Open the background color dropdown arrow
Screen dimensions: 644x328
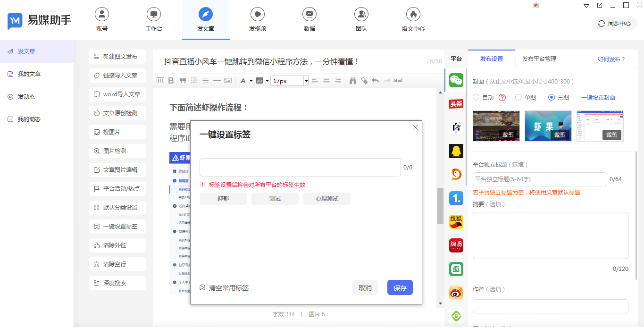tap(267, 81)
